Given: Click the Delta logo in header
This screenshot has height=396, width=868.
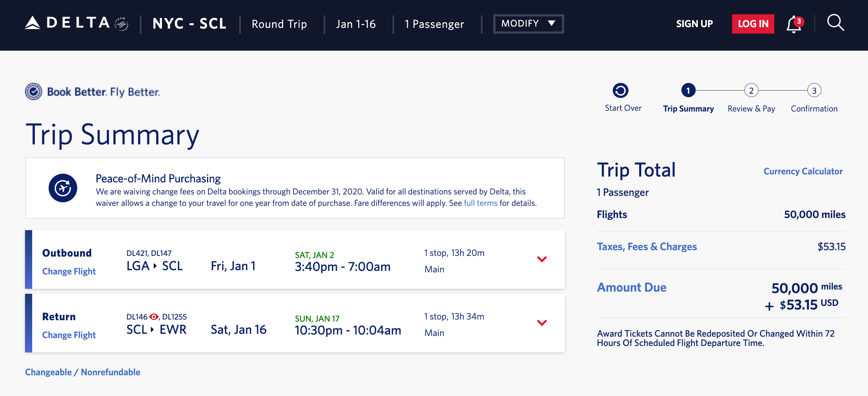Looking at the screenshot, I should 76,23.
